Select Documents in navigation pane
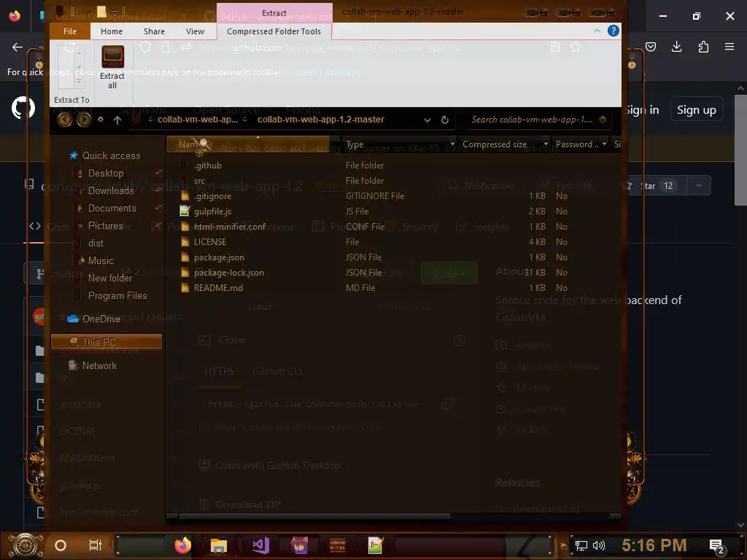The image size is (747, 560). pos(112,208)
